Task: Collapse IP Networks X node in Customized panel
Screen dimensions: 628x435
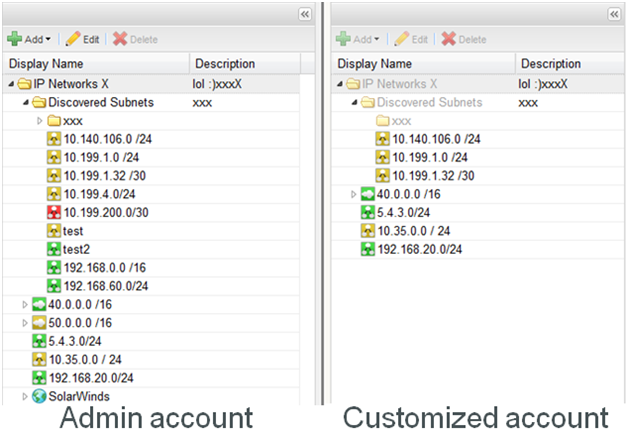Action: coord(340,84)
